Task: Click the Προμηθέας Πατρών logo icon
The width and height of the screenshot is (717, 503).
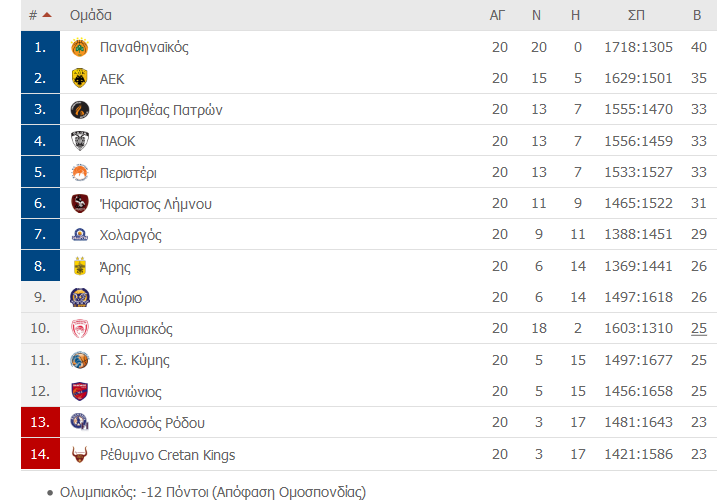Action: pos(80,110)
